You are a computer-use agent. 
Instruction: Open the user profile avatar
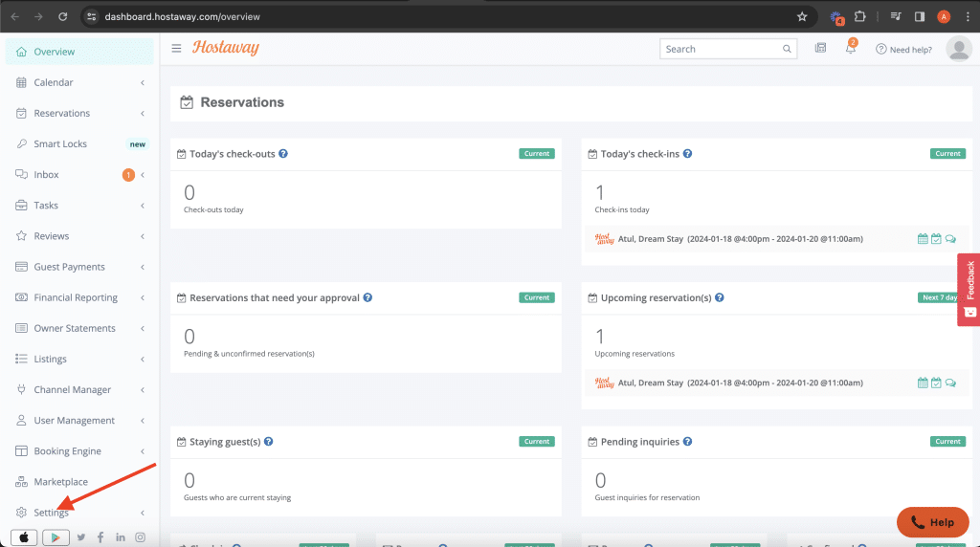tap(959, 49)
